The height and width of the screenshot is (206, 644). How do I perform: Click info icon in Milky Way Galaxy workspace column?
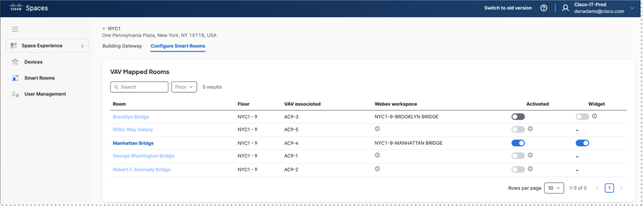coord(377,129)
